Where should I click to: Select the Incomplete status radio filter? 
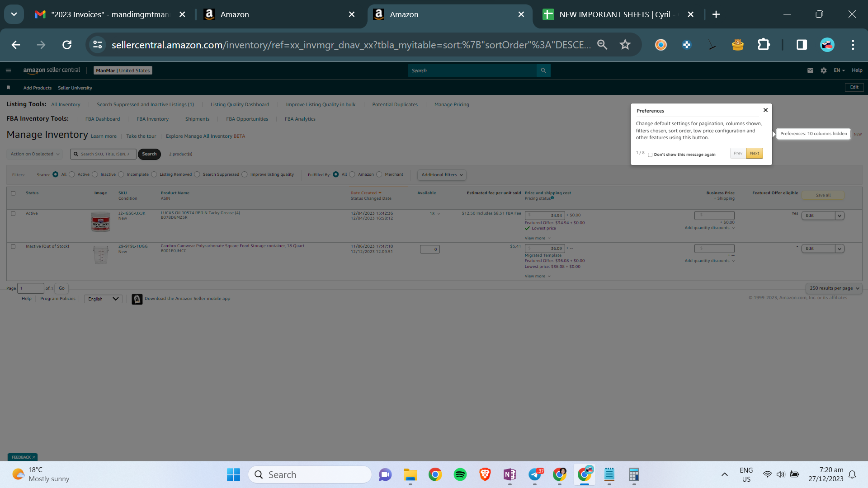pyautogui.click(x=121, y=174)
